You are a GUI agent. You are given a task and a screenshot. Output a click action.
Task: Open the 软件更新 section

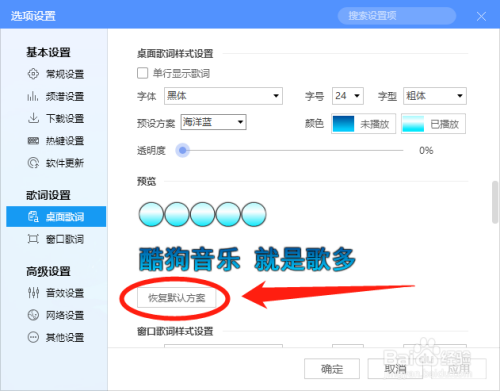pyautogui.click(x=56, y=163)
